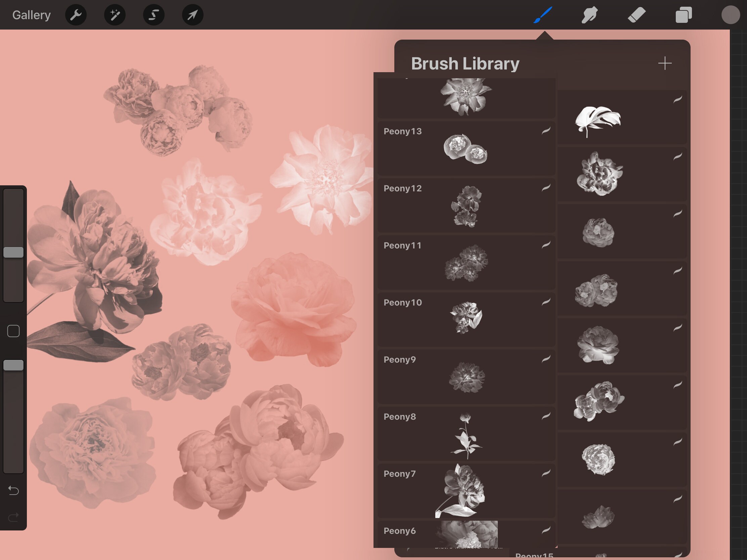Activate the Transform arrow tool

click(192, 15)
